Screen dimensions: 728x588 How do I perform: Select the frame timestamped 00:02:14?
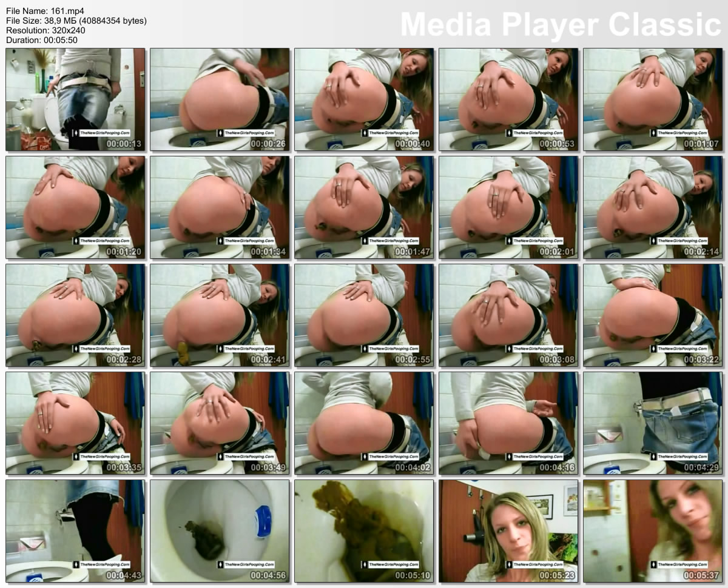[x=653, y=207]
